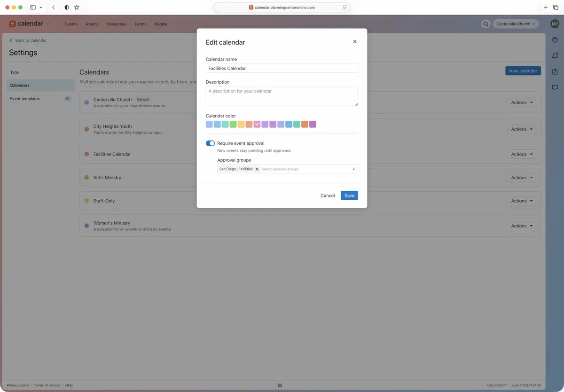
Task: Cancel editing the calendar
Action: click(328, 196)
